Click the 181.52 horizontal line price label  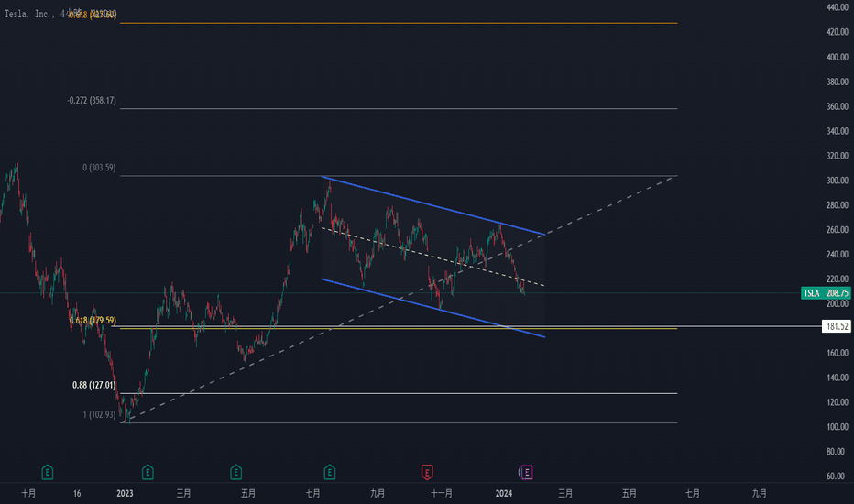(x=837, y=326)
